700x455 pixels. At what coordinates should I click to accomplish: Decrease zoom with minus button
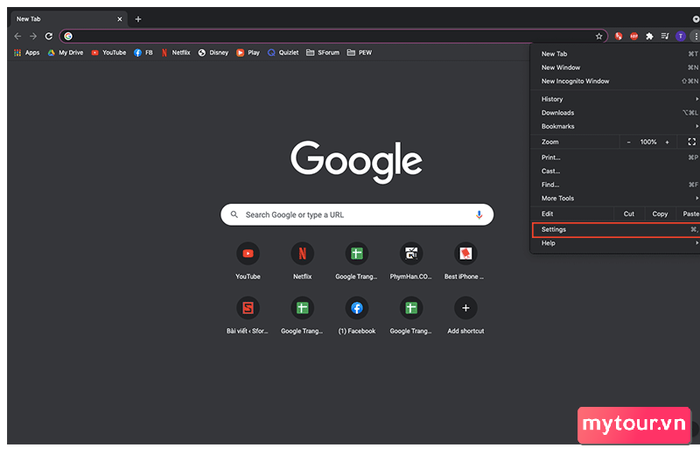[x=629, y=142]
